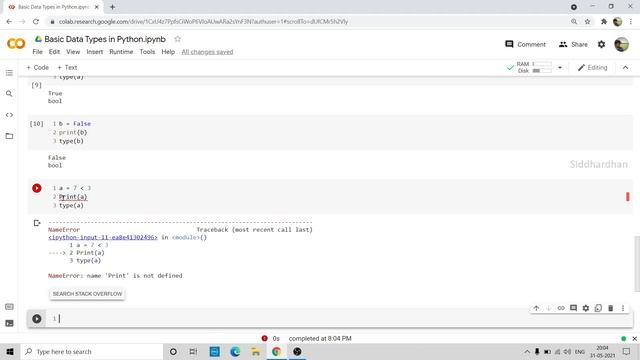The image size is (640, 360).
Task: Switch the Editing mode button
Action: coord(593,68)
